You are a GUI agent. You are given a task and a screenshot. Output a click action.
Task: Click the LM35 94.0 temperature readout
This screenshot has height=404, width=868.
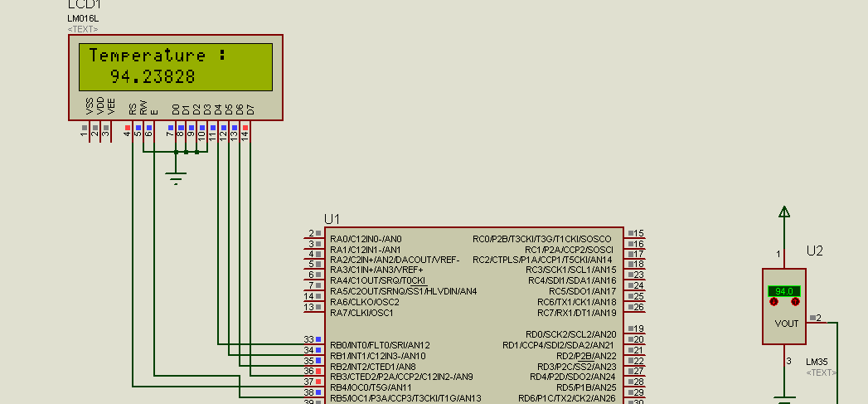pos(784,291)
